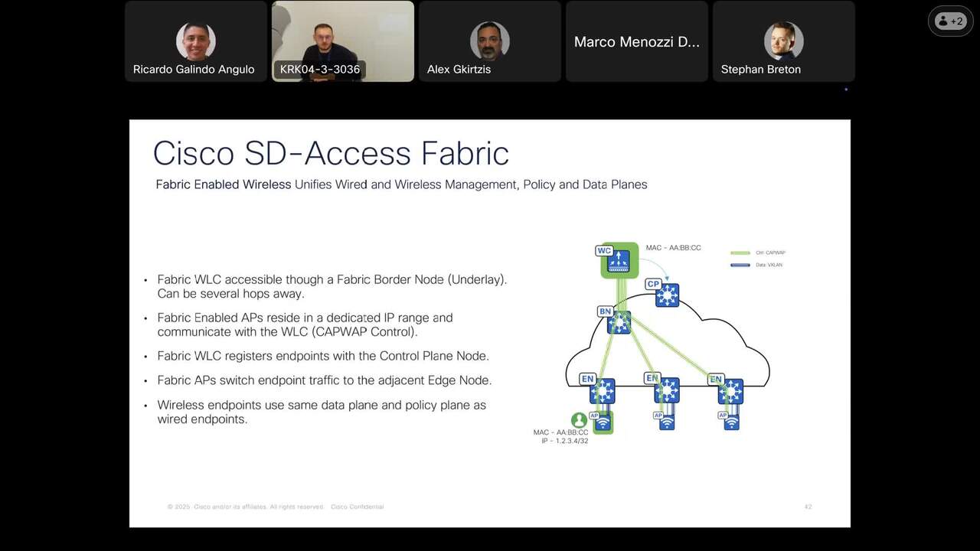Open the +2 additional participants button
980x551 pixels.
[x=950, y=21]
